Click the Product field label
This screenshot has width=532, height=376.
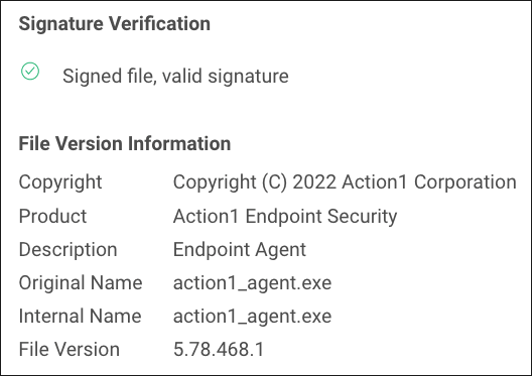click(x=53, y=216)
